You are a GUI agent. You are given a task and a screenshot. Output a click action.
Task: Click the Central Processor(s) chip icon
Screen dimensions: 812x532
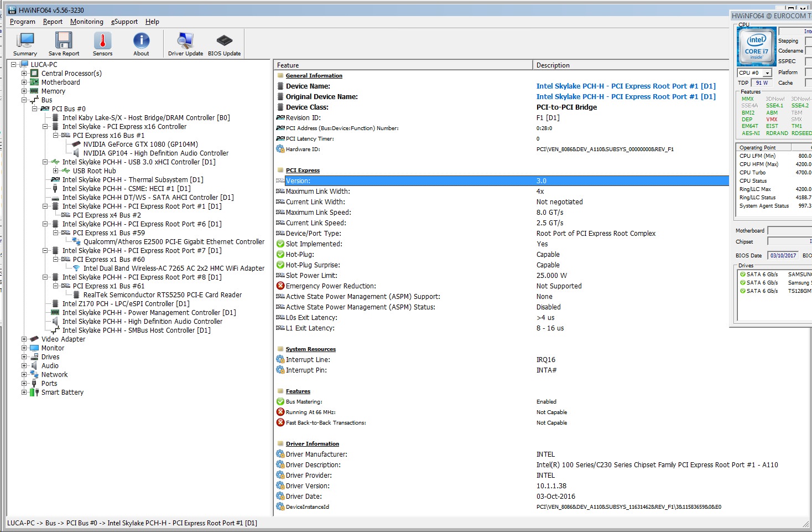coord(34,73)
